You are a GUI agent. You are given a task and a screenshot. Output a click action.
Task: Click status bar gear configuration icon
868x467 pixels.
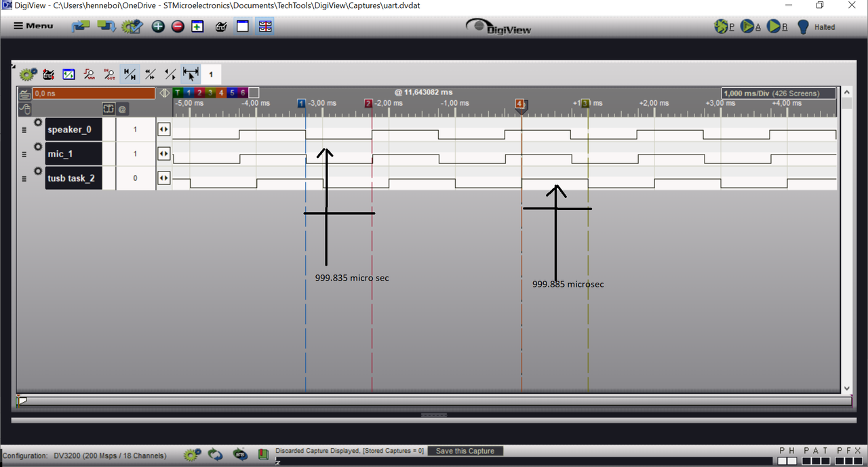(193, 454)
